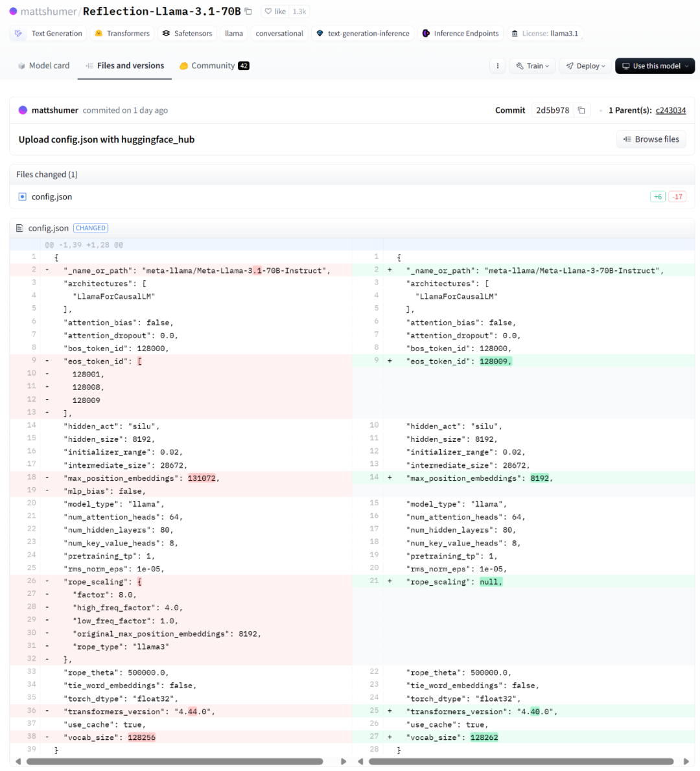Open parent commit c243034 link
700x771 pixels.
coord(670,110)
